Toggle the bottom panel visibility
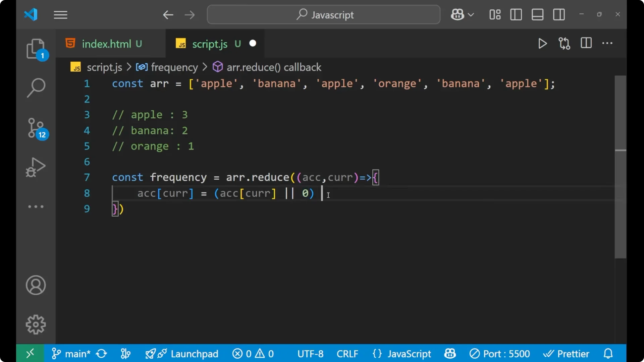 (537, 14)
